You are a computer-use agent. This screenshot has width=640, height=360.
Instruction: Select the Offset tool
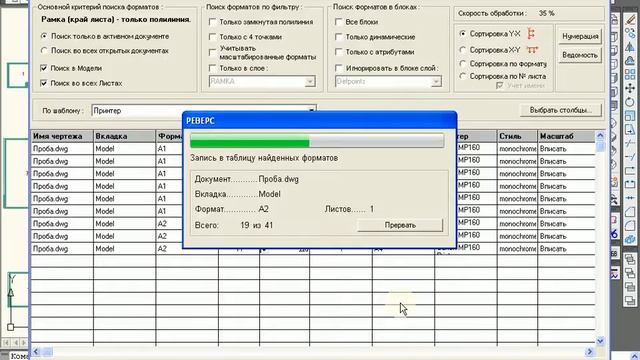point(630,60)
